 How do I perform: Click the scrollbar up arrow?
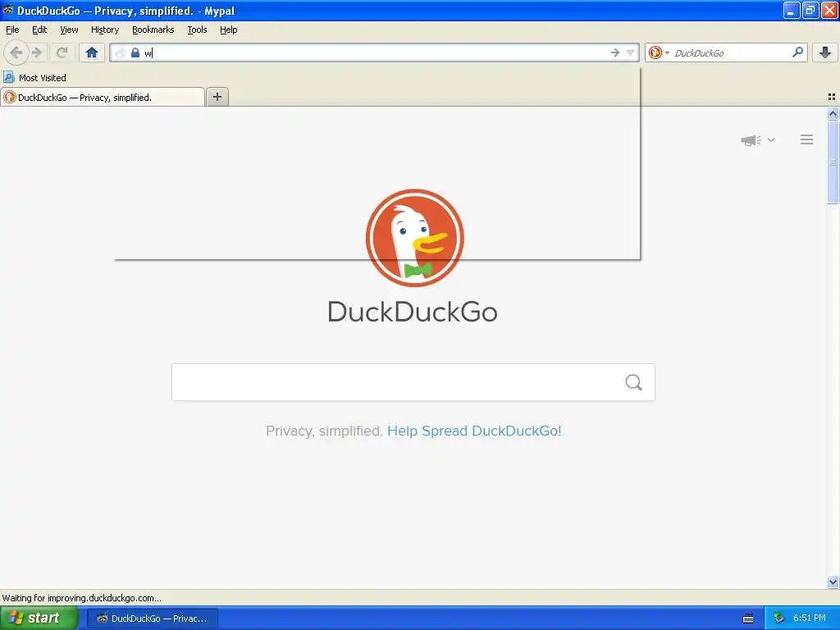point(833,113)
